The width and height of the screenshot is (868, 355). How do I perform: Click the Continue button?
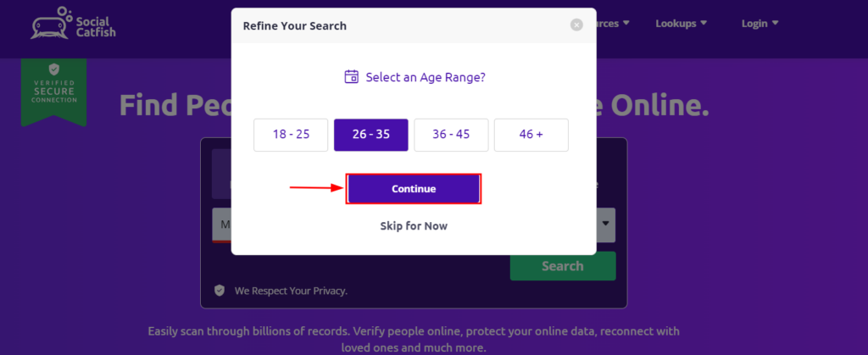pyautogui.click(x=414, y=189)
